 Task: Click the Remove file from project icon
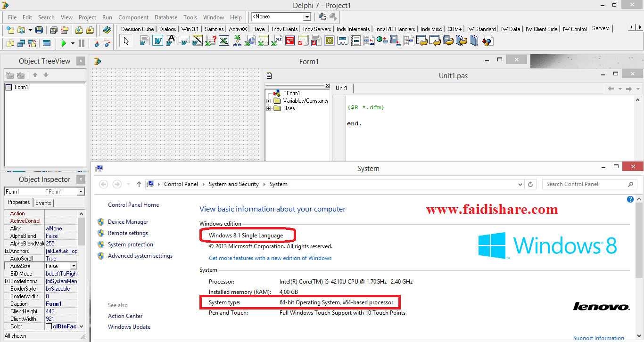click(90, 30)
